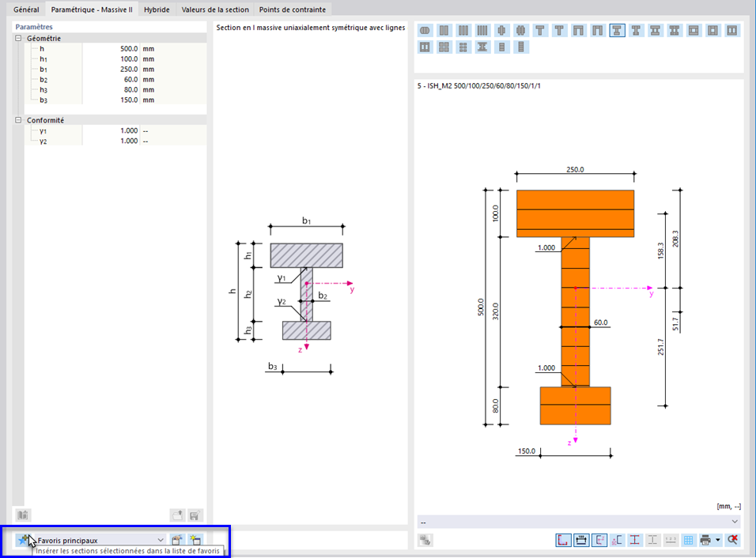Choose the three vertical rectangles section icon
The image size is (756, 558).
(x=463, y=31)
